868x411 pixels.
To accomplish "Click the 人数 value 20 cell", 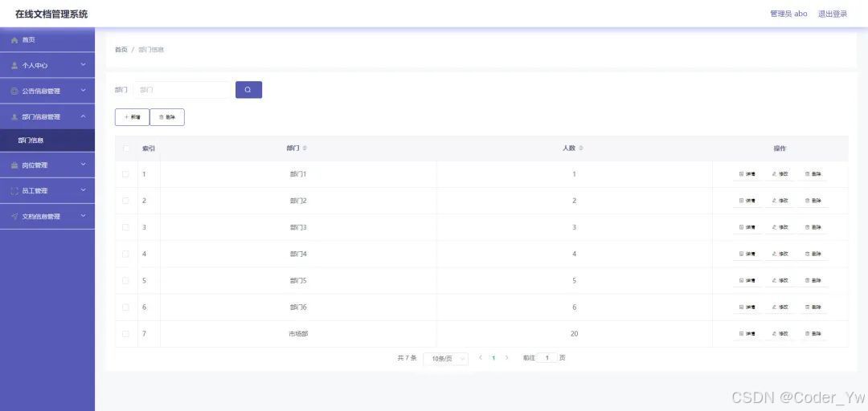I will [574, 334].
